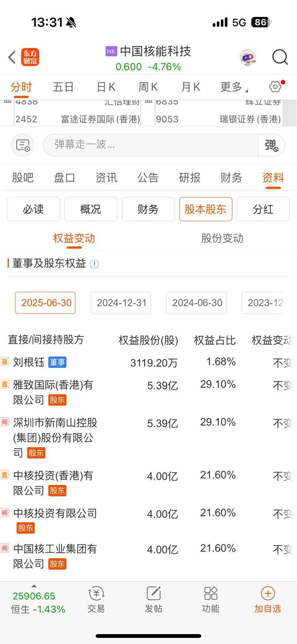Tap the robot assistant avatar icon
This screenshot has width=297, height=644.
tap(248, 57)
